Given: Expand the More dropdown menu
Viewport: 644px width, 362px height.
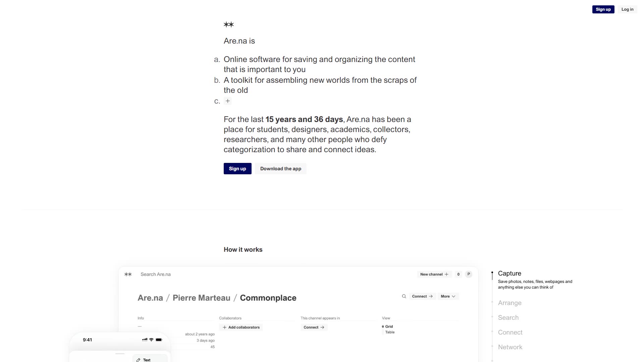Looking at the screenshot, I should [x=448, y=296].
